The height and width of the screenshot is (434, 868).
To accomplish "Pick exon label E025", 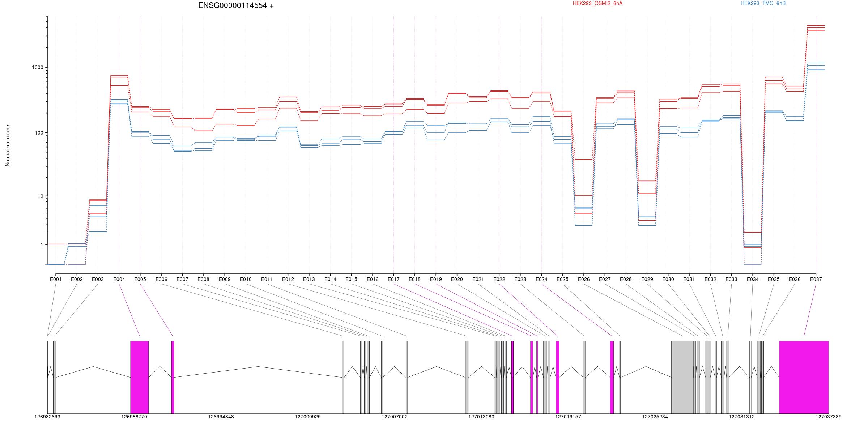I will coord(562,279).
